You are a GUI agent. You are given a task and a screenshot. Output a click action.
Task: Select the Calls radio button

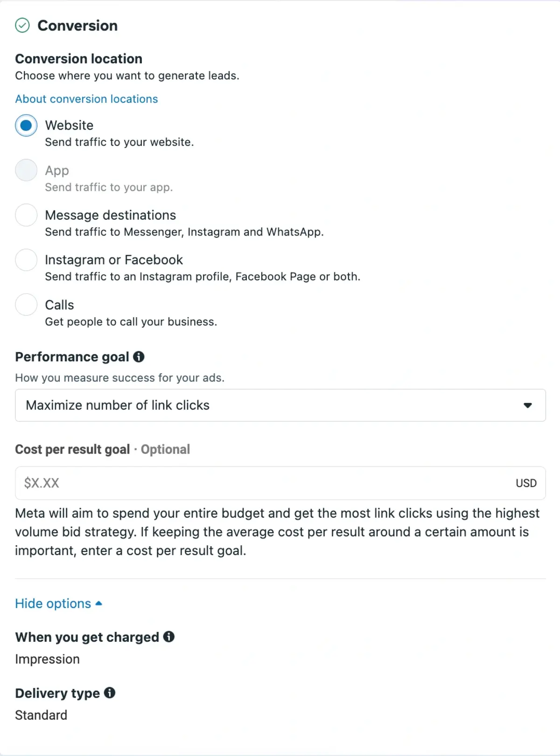[26, 305]
